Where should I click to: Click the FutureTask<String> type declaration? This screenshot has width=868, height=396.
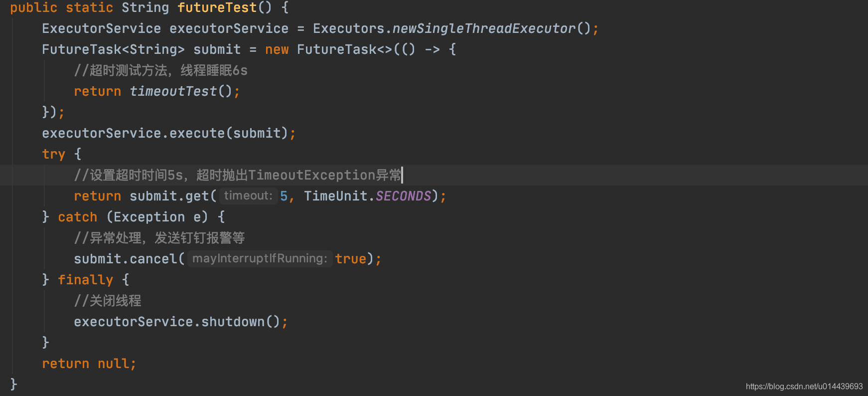tap(113, 49)
